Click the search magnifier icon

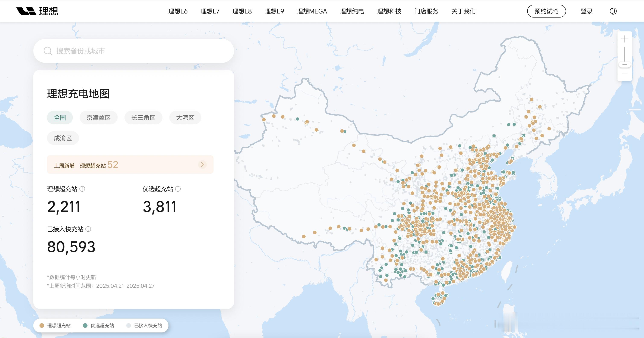(x=47, y=51)
